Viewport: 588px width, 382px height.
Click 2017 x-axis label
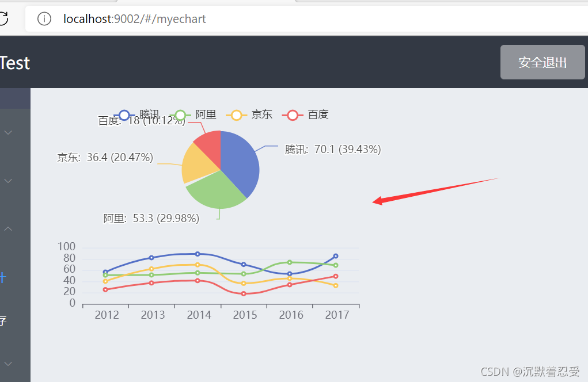pos(337,315)
